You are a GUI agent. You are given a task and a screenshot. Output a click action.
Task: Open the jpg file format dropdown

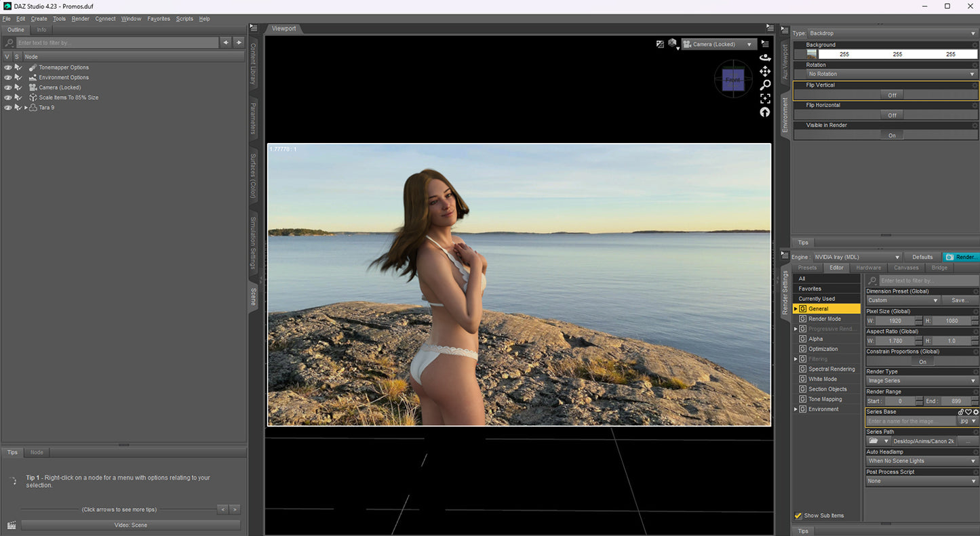(x=968, y=421)
